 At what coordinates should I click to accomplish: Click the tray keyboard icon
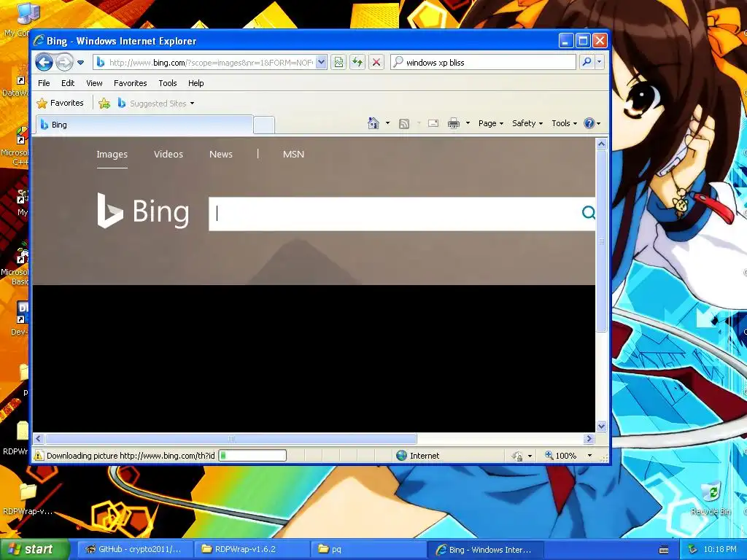[664, 550]
